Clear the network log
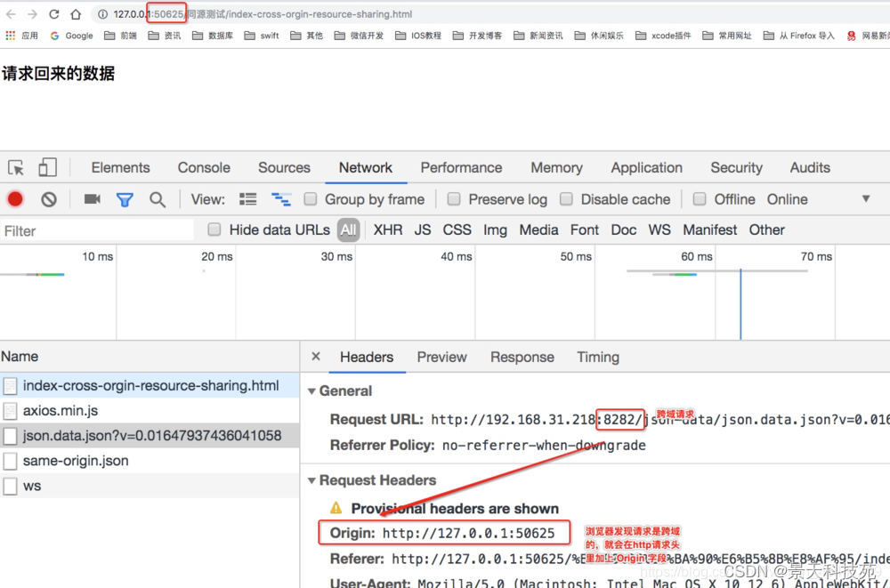Screen dimensions: 890x588 49,199
